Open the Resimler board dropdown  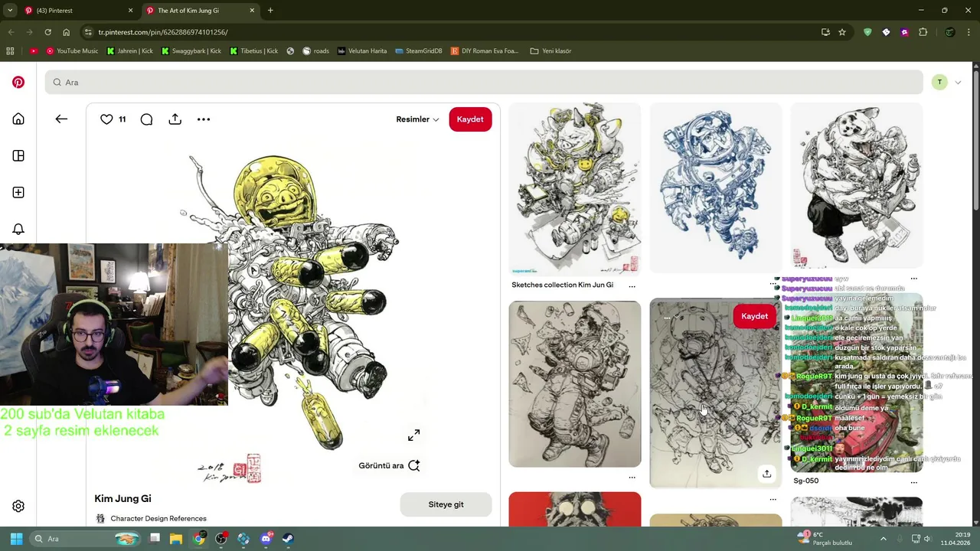(x=417, y=119)
